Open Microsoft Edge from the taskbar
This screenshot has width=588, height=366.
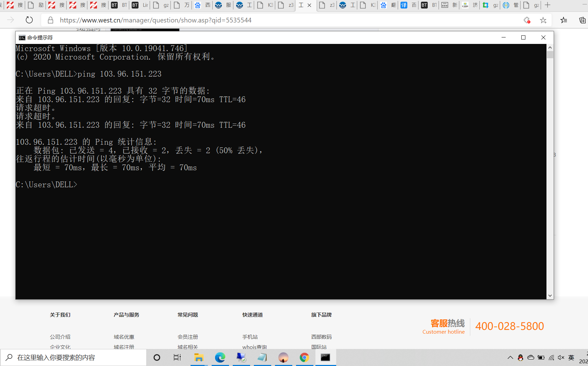[x=220, y=357]
